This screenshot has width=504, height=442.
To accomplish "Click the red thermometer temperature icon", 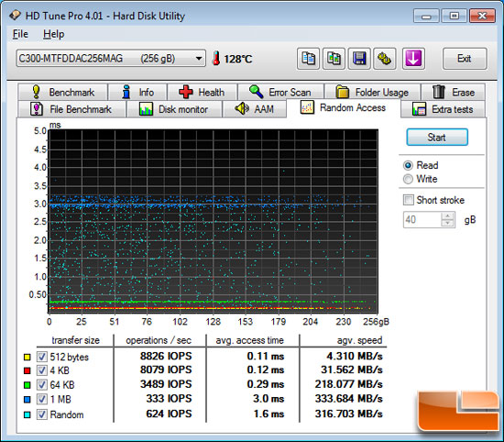I will coord(216,59).
